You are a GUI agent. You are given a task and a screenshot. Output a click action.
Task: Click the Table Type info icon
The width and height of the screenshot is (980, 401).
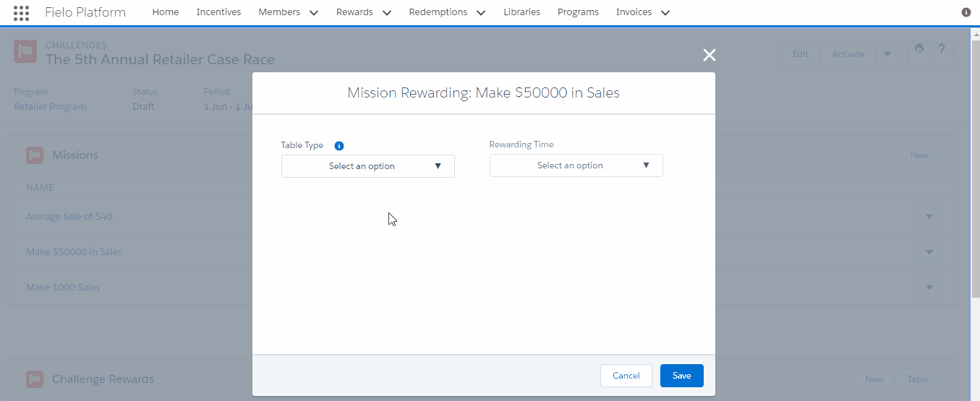pyautogui.click(x=339, y=145)
